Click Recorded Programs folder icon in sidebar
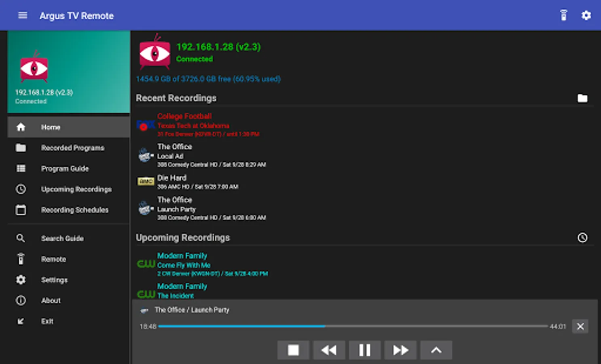Image resolution: width=601 pixels, height=364 pixels. (21, 148)
